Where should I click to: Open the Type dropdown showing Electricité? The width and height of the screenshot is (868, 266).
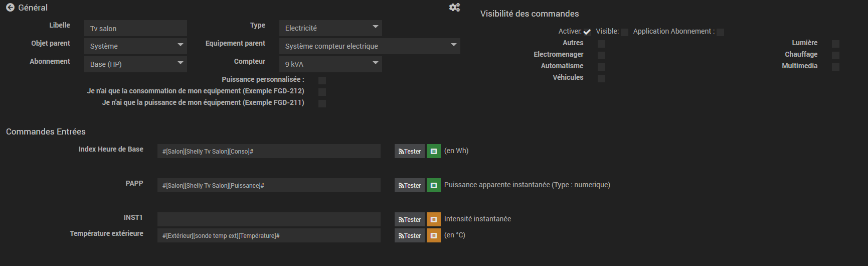coord(330,28)
